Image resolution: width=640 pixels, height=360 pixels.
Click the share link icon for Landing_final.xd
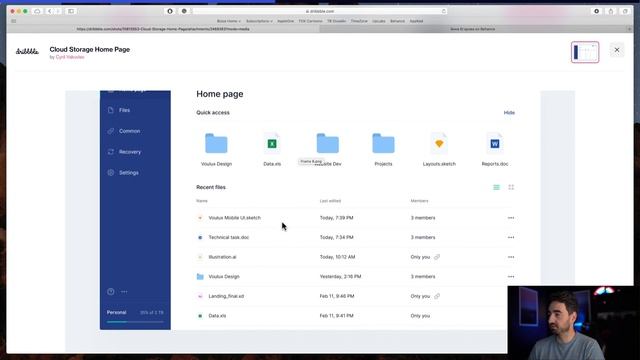[x=437, y=296]
